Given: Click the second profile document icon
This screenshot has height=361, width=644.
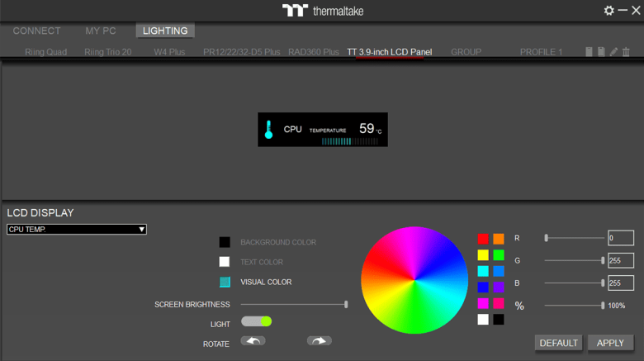Looking at the screenshot, I should pyautogui.click(x=601, y=52).
